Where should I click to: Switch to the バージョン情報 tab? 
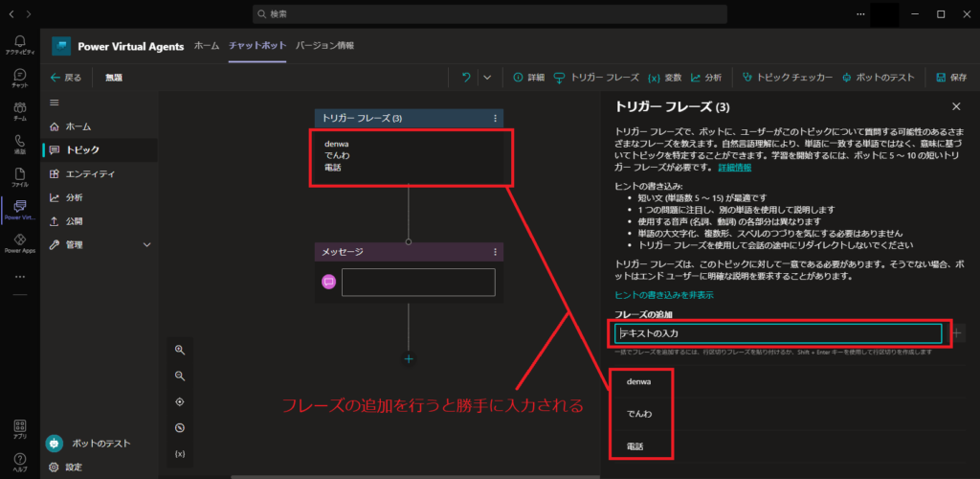coord(324,46)
